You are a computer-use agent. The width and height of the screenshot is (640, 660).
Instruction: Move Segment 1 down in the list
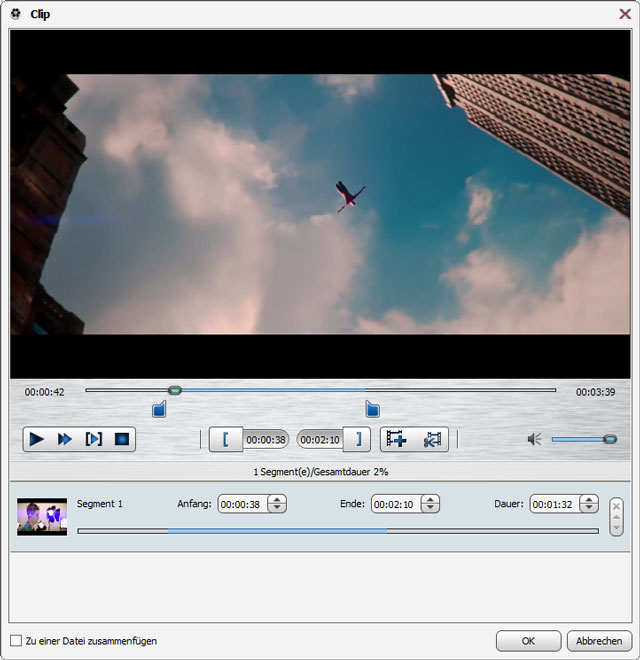(x=616, y=527)
